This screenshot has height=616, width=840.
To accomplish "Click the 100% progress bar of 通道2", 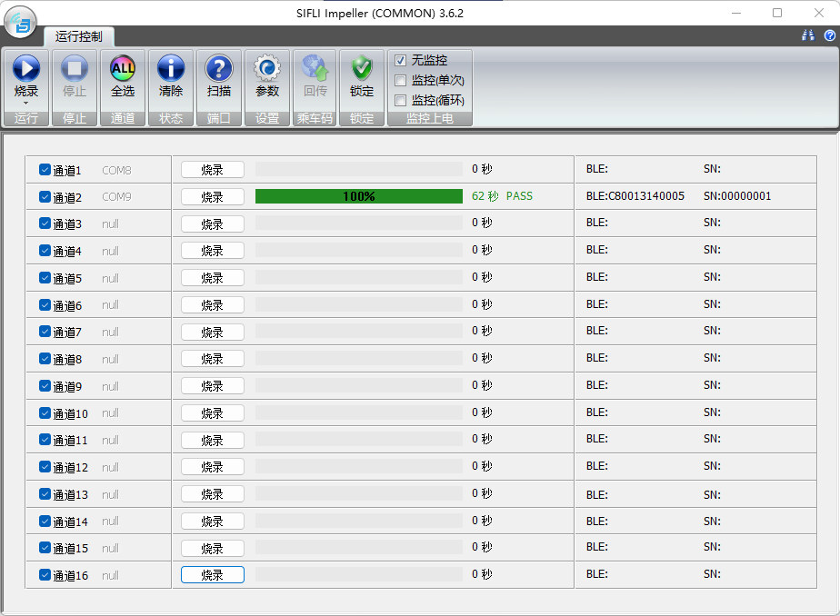I will (358, 196).
